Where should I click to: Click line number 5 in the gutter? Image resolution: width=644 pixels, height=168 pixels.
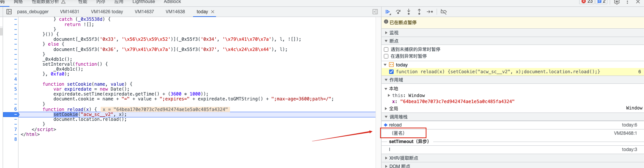point(15,89)
